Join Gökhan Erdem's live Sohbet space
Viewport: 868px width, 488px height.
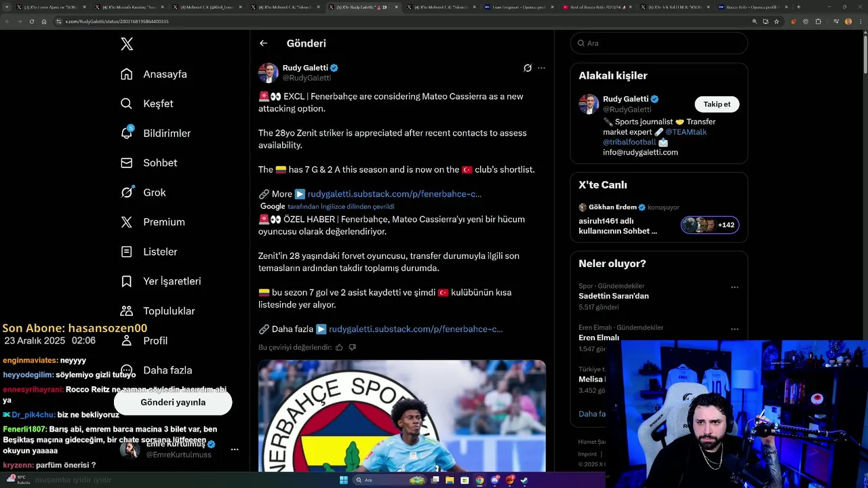[x=619, y=225]
